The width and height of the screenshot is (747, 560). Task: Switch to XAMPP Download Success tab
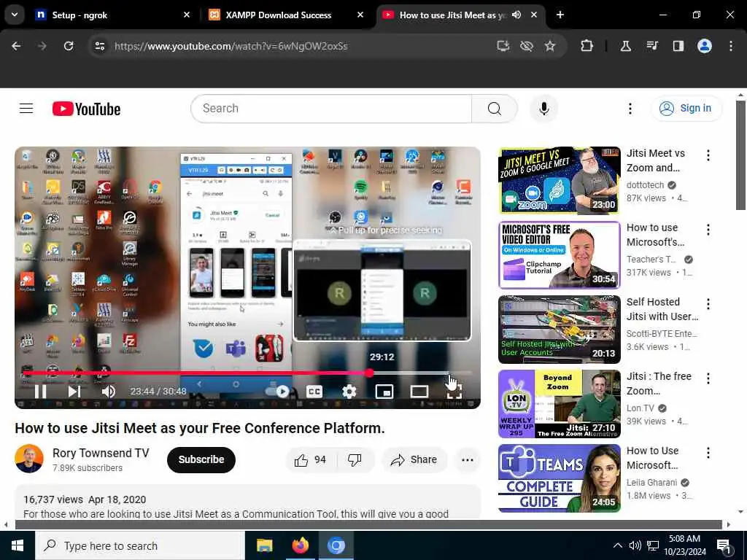[x=287, y=15]
